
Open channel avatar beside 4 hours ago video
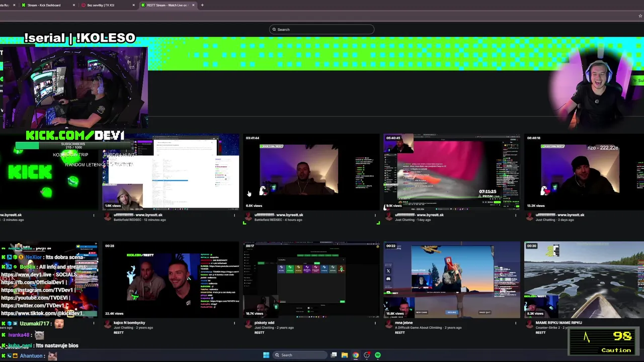(x=248, y=217)
